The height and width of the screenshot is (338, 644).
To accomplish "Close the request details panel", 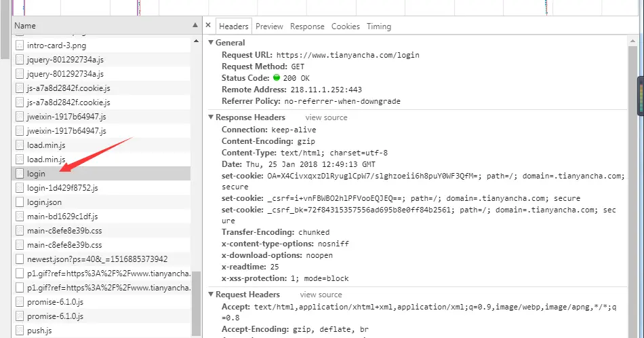I will point(208,26).
